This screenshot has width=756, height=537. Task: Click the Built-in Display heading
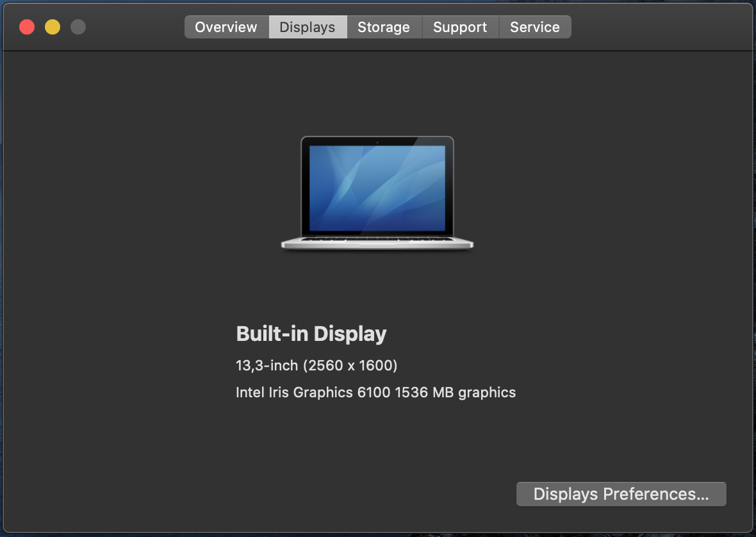pyautogui.click(x=311, y=334)
